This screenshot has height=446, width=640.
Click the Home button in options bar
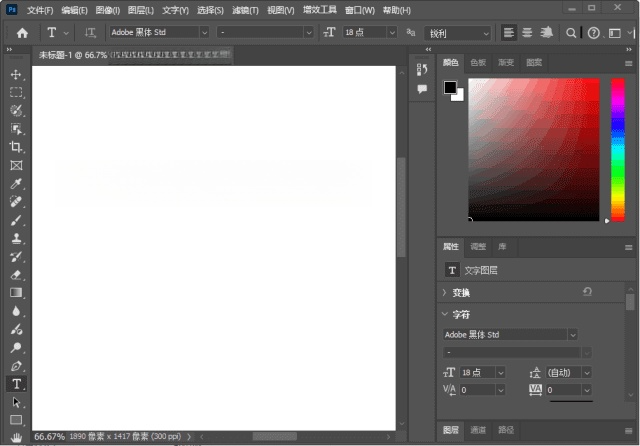click(x=22, y=33)
